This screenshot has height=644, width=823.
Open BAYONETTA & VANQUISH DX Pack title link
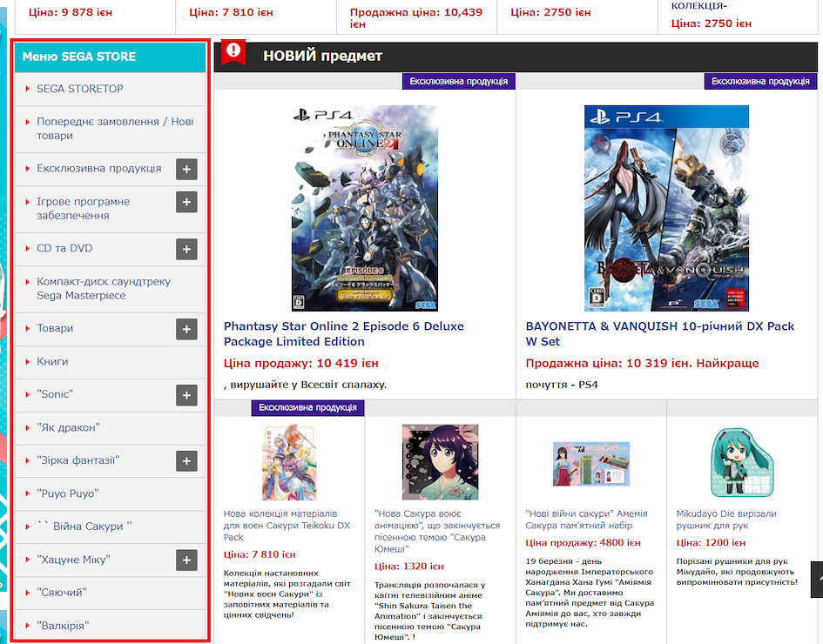[x=660, y=334]
